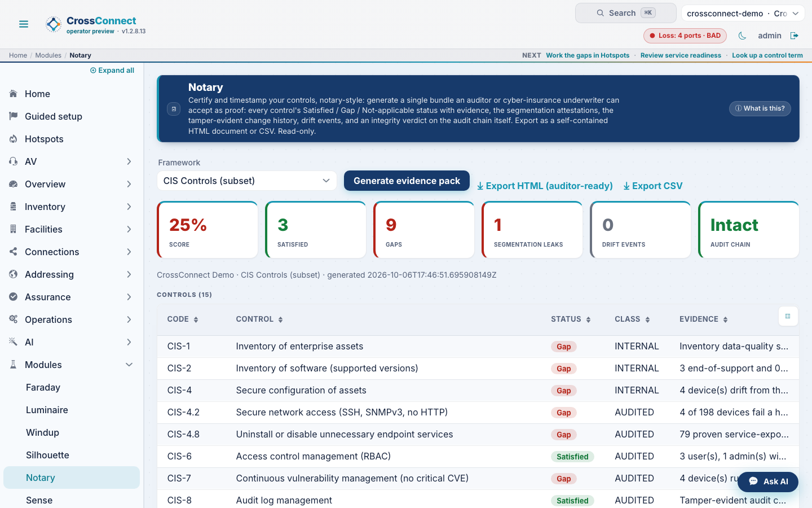This screenshot has height=508, width=812.
Task: Click the Guided setup flag icon
Action: [x=14, y=116]
